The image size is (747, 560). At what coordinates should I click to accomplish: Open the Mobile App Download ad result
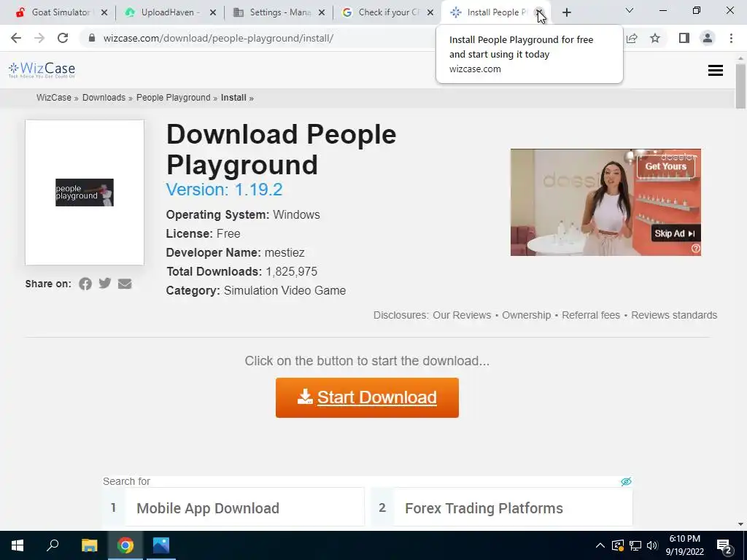tap(233, 507)
